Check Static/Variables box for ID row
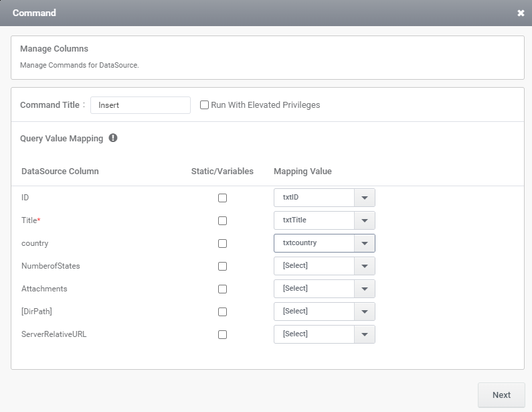Screen dimensions: 532x412 tap(222, 198)
